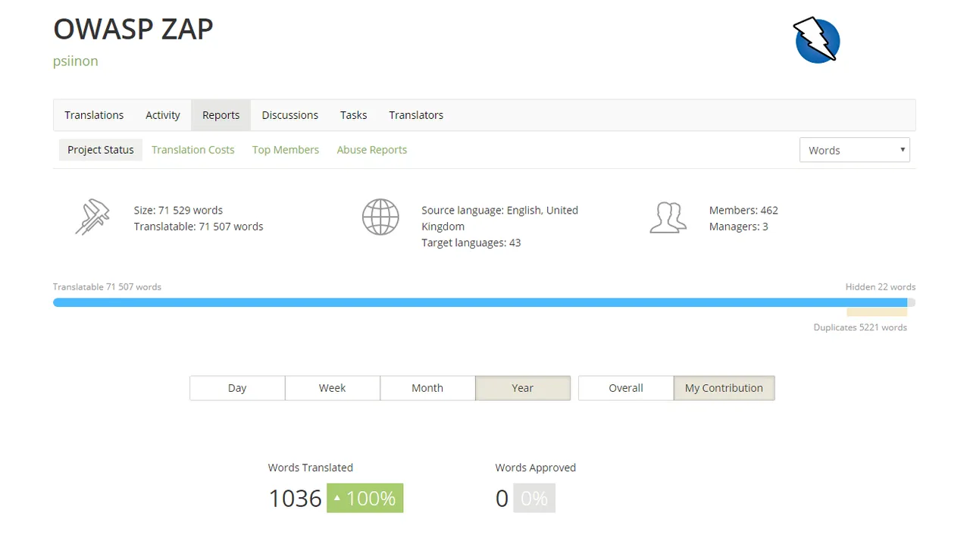Open the Tasks tab
The height and width of the screenshot is (560, 970).
coord(353,115)
